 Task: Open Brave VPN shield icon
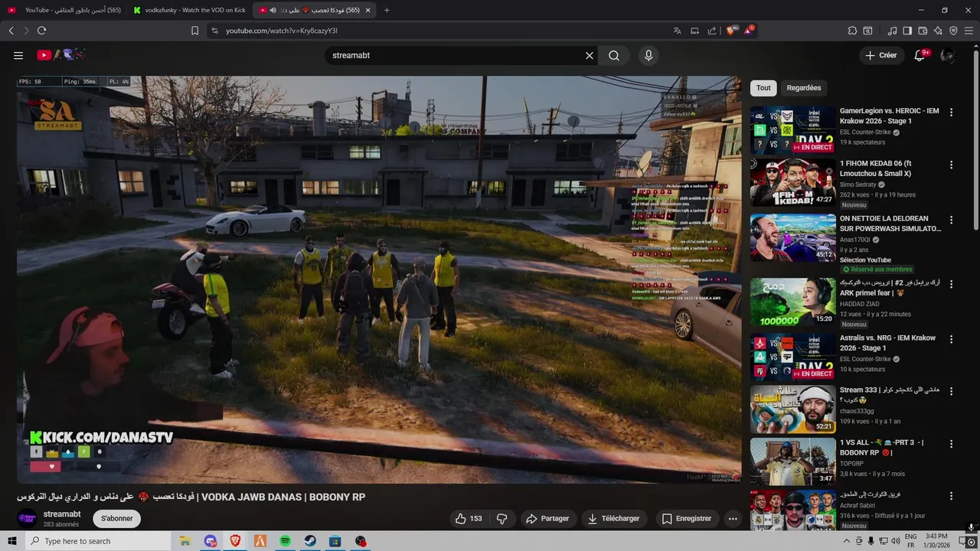tap(953, 31)
